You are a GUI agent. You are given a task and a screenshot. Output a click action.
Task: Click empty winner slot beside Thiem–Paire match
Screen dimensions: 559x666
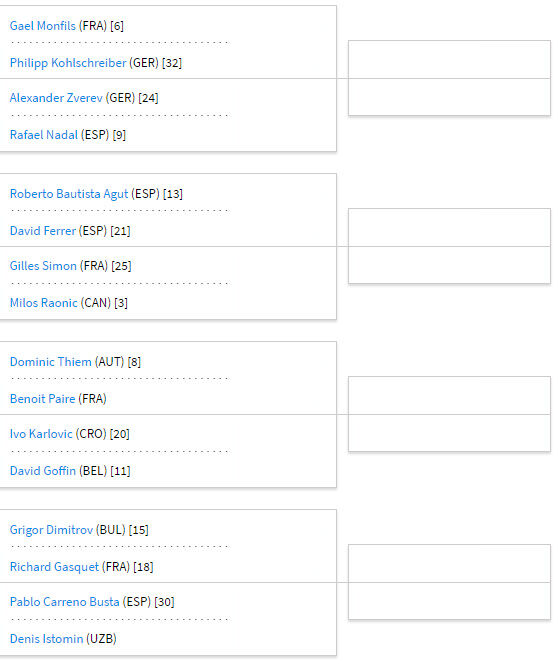[449, 395]
